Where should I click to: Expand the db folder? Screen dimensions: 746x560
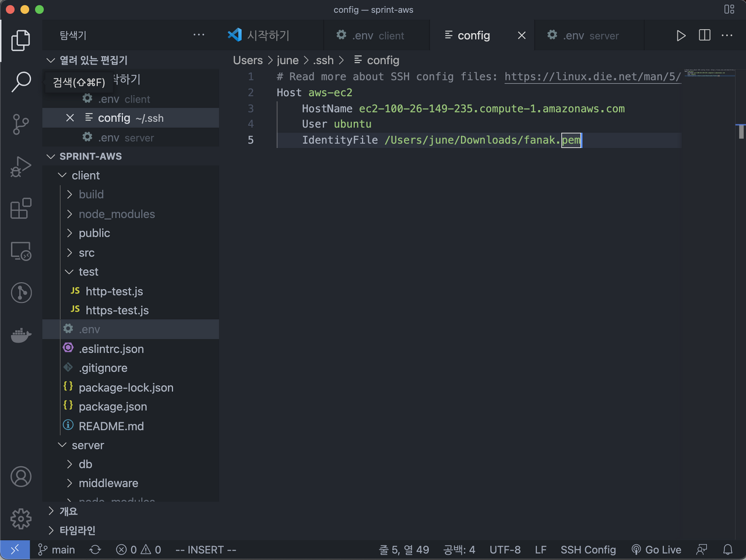[131, 464]
